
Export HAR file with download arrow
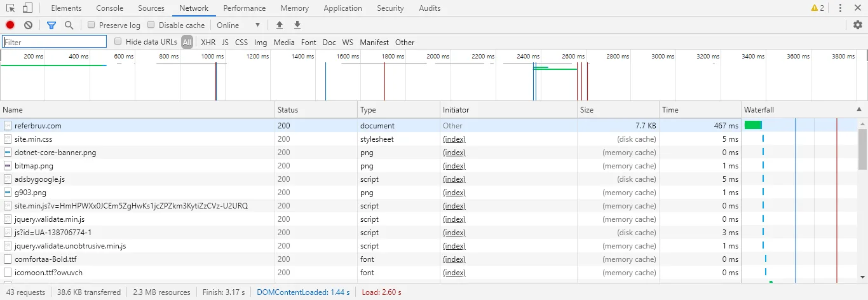(x=297, y=25)
